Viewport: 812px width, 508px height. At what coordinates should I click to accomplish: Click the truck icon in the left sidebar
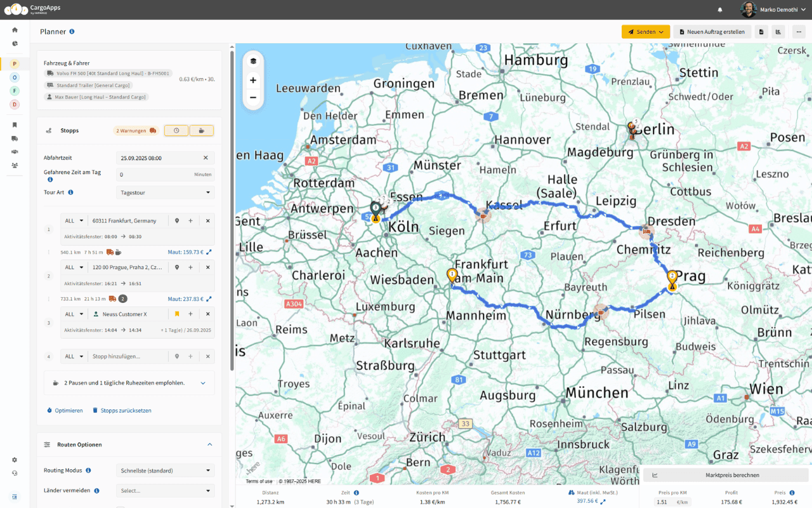14,138
